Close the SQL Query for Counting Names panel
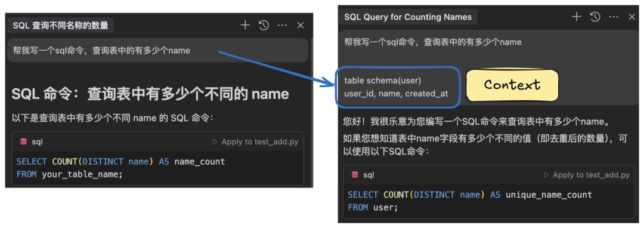Image resolution: width=644 pixels, height=228 pixels. (x=632, y=17)
